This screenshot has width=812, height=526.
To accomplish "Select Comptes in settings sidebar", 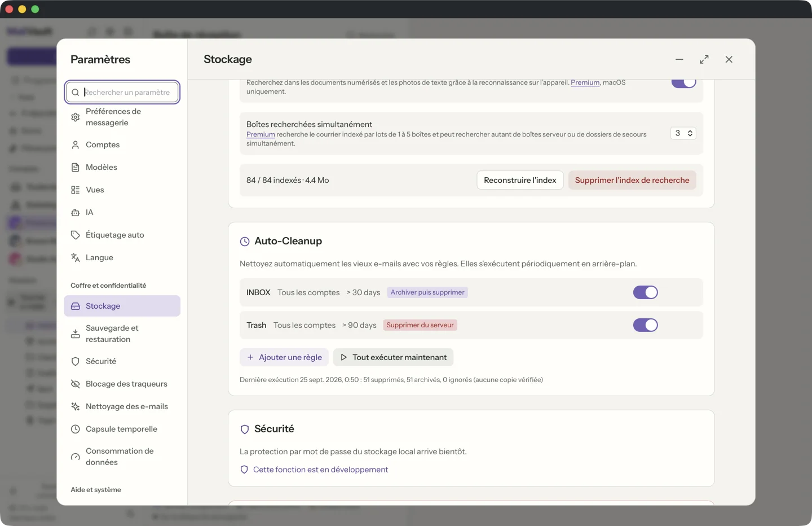I will point(122,144).
